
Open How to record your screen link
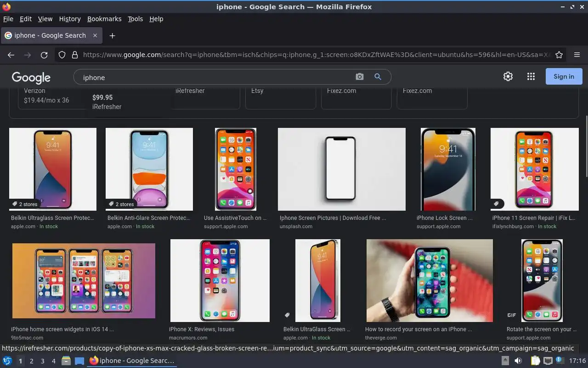pyautogui.click(x=418, y=329)
